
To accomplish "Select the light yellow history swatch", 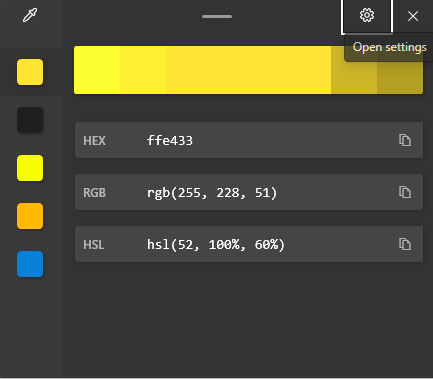I will [30, 72].
